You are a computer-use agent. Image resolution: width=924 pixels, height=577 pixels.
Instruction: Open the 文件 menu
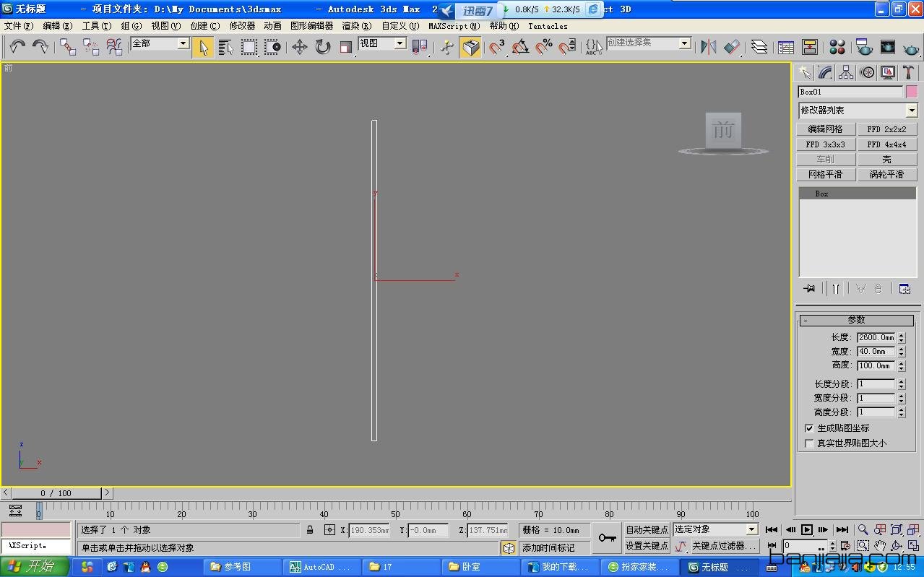(x=18, y=26)
